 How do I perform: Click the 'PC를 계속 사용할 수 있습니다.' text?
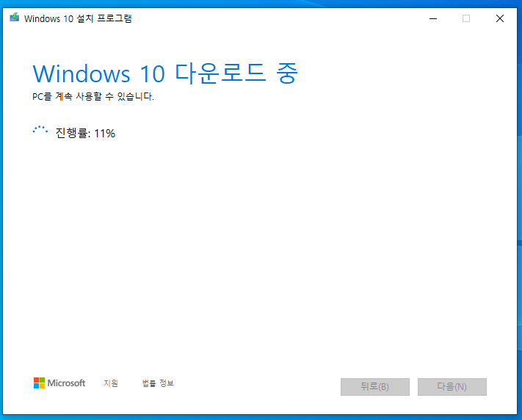[93, 97]
